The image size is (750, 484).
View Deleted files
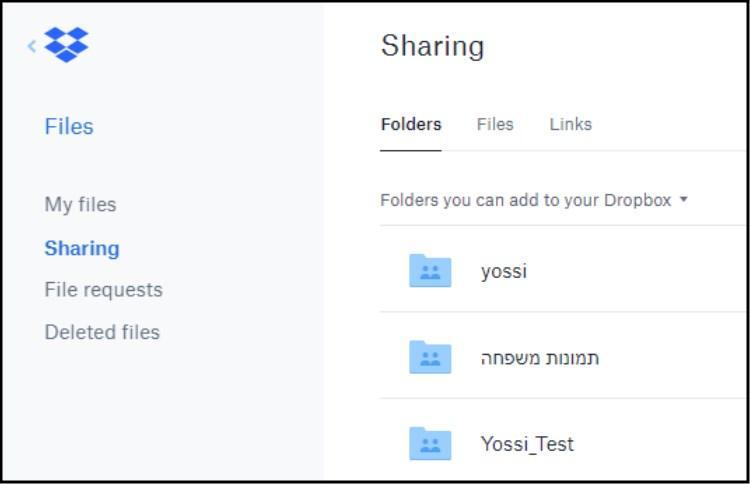[x=102, y=332]
